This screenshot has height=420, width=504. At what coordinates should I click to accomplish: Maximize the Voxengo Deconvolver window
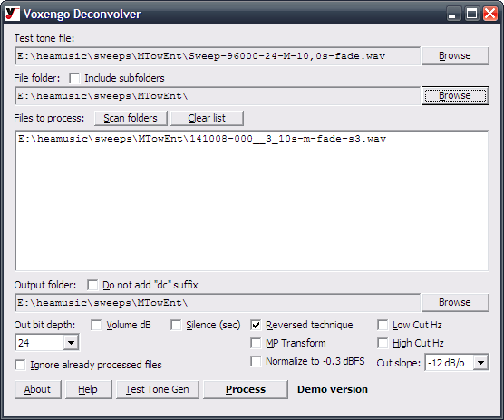(x=472, y=14)
